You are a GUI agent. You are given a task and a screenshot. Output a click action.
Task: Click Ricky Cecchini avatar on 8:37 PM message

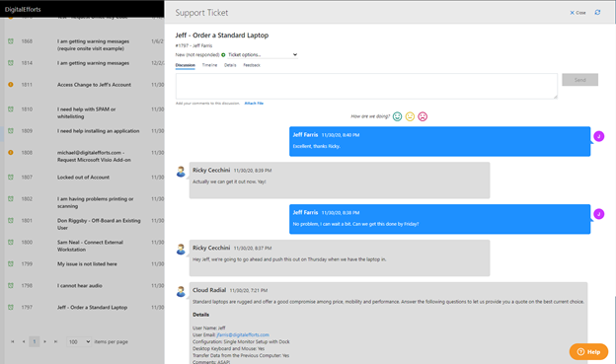coord(181,250)
